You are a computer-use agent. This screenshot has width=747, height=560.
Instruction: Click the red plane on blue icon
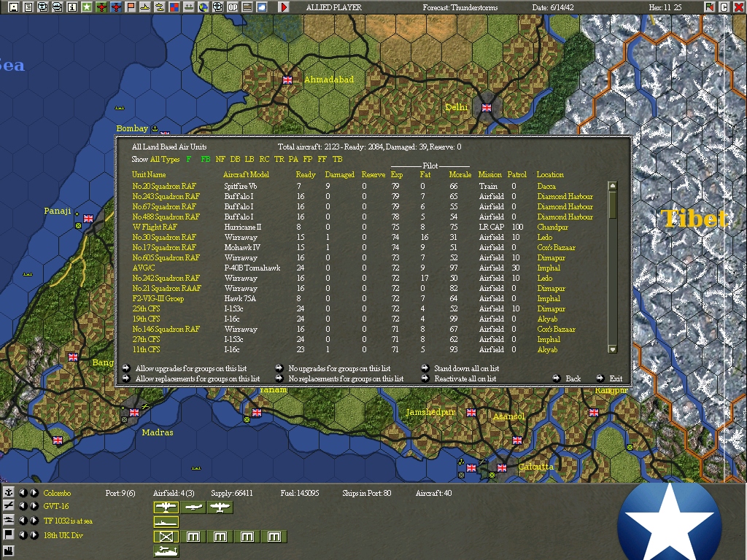tap(116, 7)
